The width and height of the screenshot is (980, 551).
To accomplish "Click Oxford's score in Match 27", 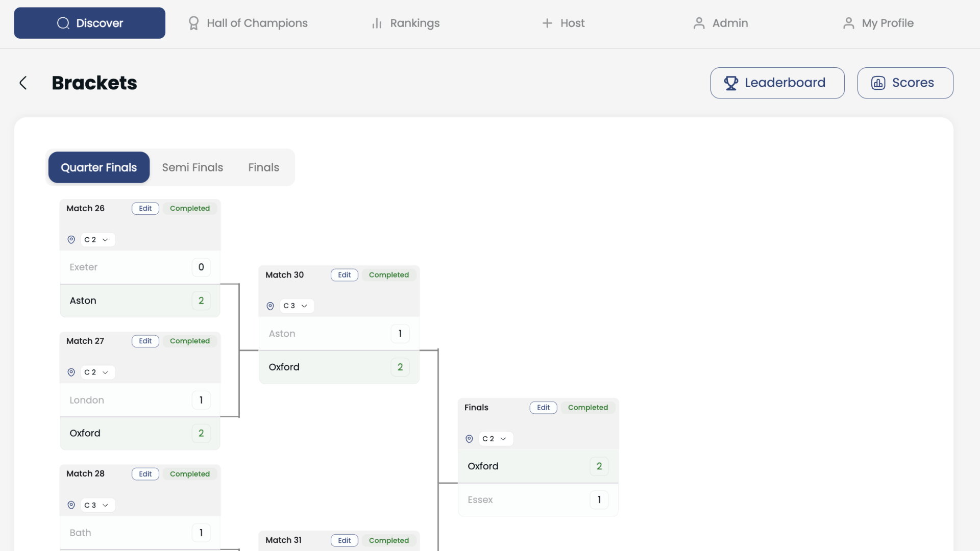I will coord(201,433).
